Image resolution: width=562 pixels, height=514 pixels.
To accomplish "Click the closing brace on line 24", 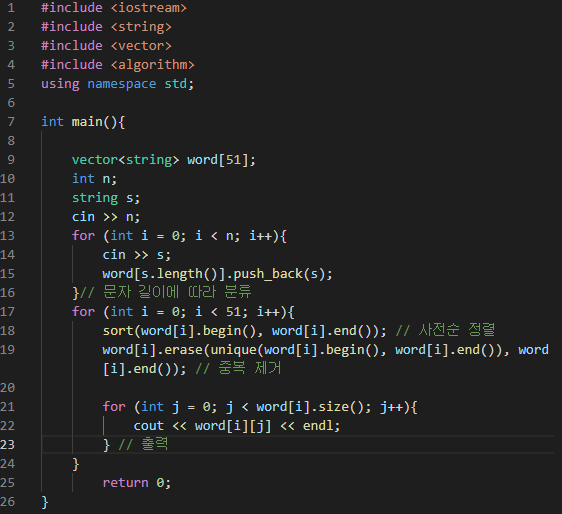I will coord(76,464).
